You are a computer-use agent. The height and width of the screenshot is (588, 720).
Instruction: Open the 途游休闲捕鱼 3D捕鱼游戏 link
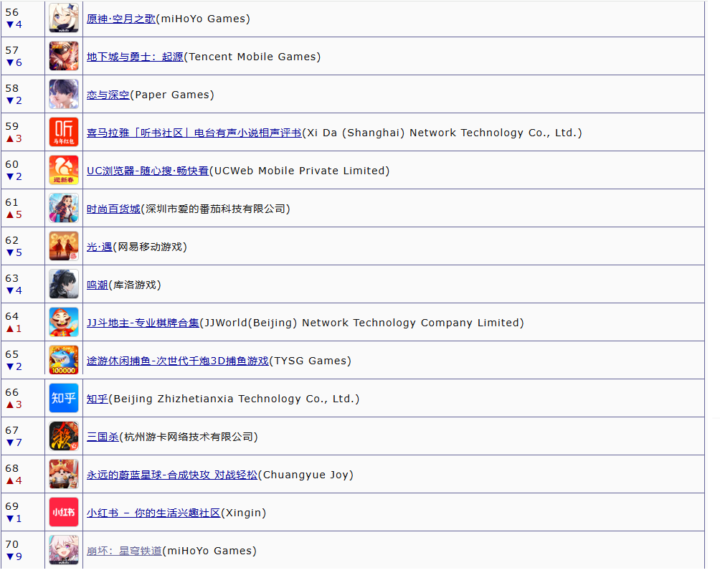[178, 361]
